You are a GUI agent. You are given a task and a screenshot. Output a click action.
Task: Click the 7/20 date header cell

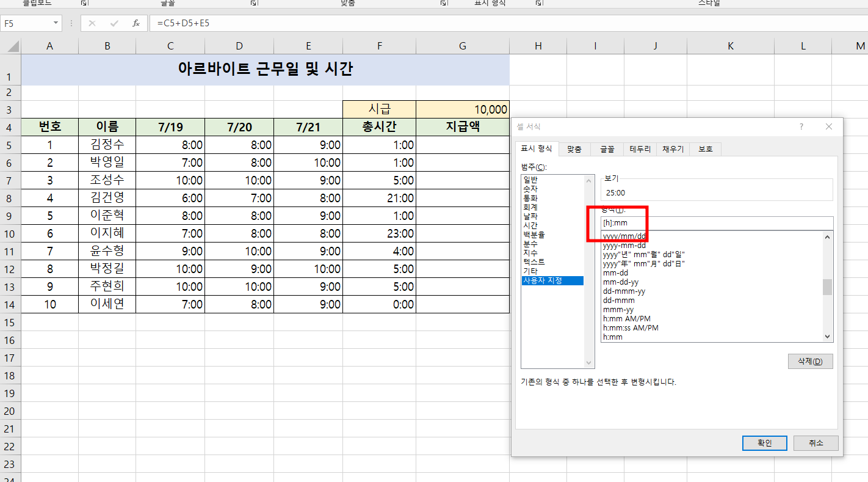tap(239, 127)
